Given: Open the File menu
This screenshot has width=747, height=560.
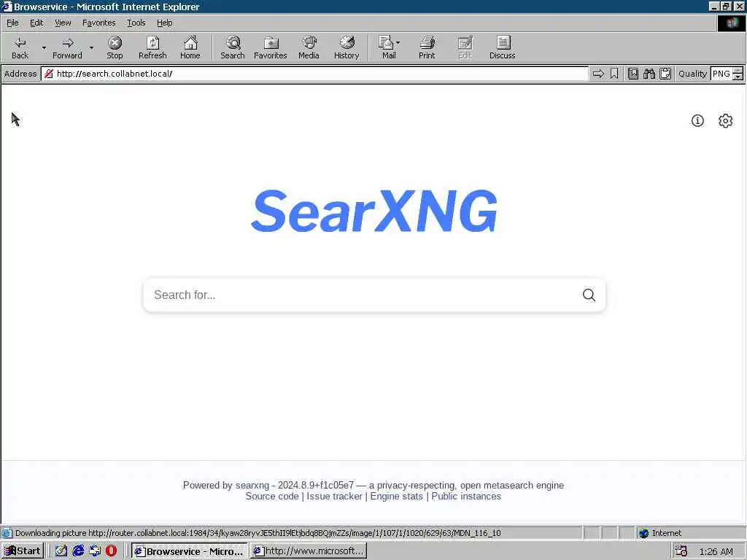Looking at the screenshot, I should [12, 23].
